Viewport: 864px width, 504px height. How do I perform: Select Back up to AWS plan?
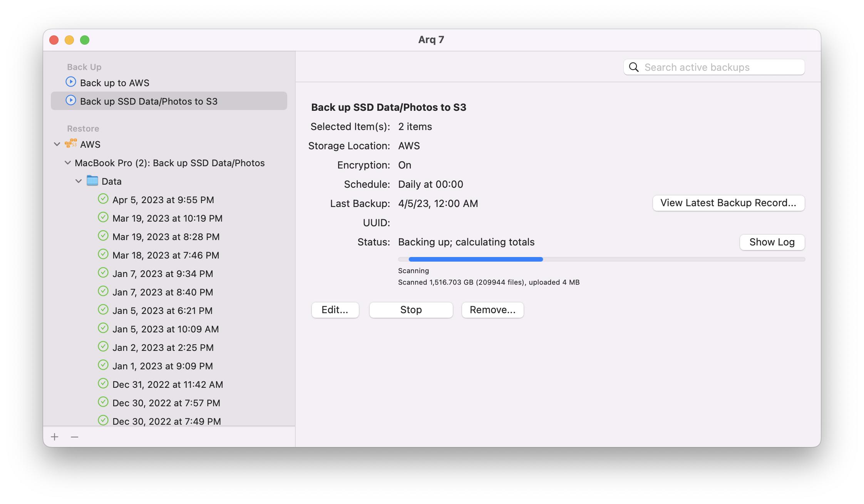pyautogui.click(x=169, y=83)
